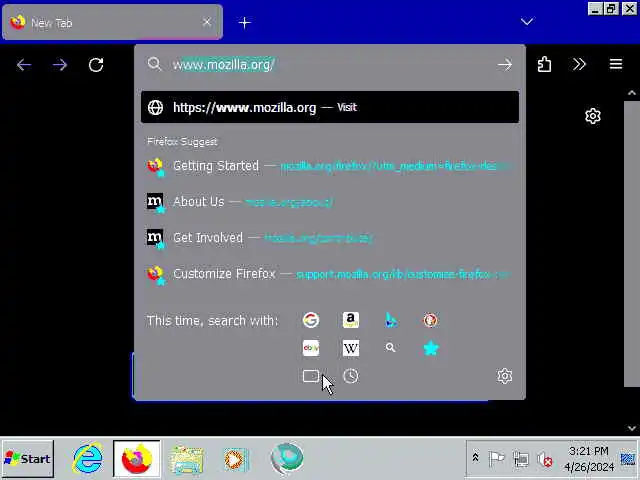Open the Get Involved suggestion

(x=330, y=238)
